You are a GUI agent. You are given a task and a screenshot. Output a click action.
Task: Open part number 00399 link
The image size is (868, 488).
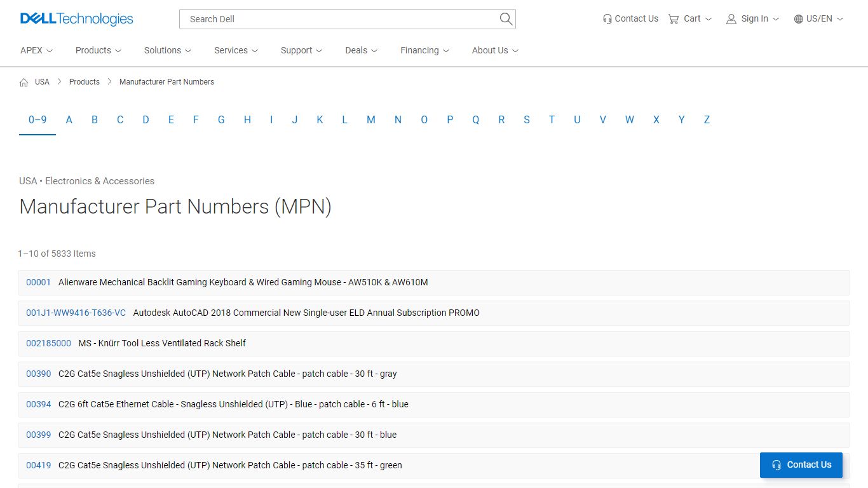click(38, 435)
